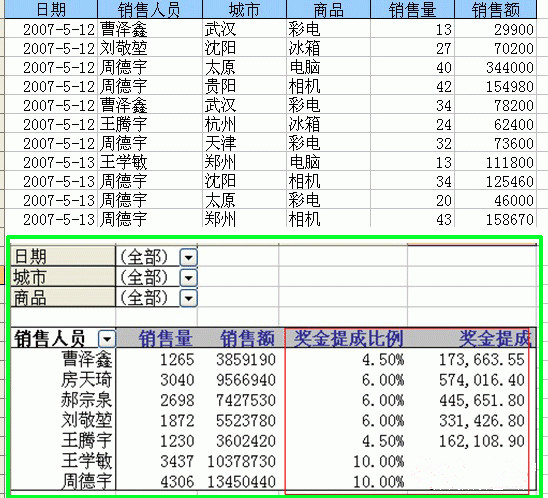Select the pivot 日期 page field label
The height and width of the screenshot is (498, 548).
[x=63, y=257]
